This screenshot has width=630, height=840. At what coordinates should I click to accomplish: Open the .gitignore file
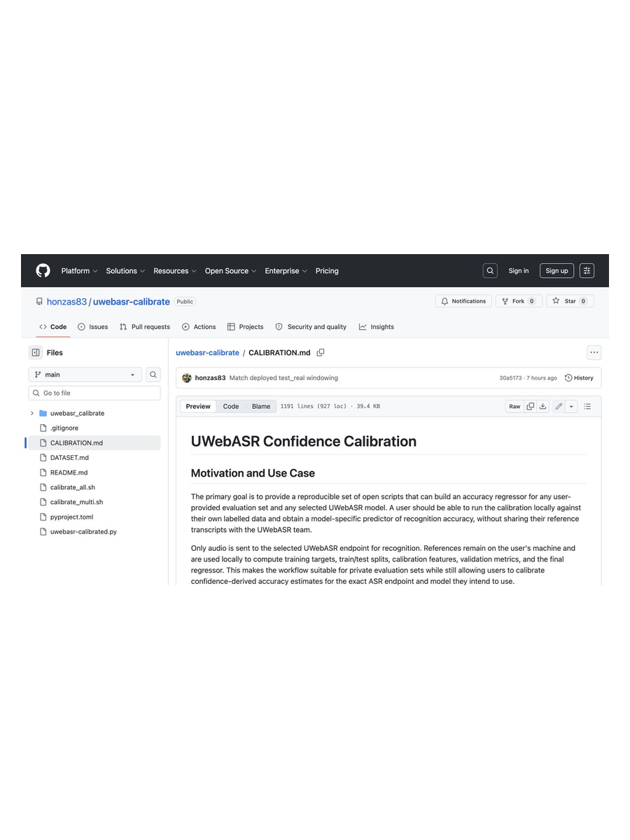pos(64,428)
